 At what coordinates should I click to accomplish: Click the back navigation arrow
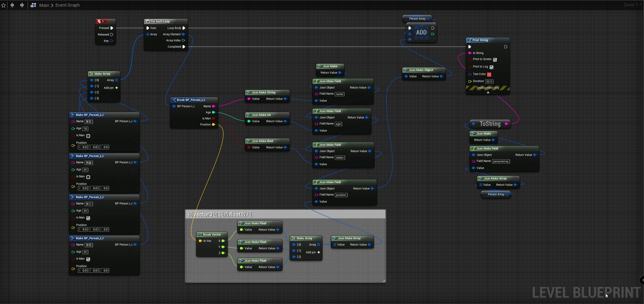pyautogui.click(x=12, y=5)
